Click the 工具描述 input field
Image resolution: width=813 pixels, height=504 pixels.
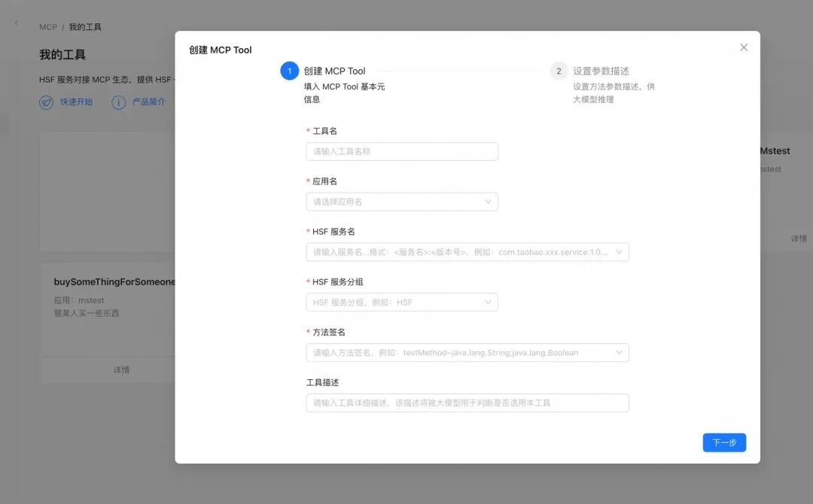point(467,402)
